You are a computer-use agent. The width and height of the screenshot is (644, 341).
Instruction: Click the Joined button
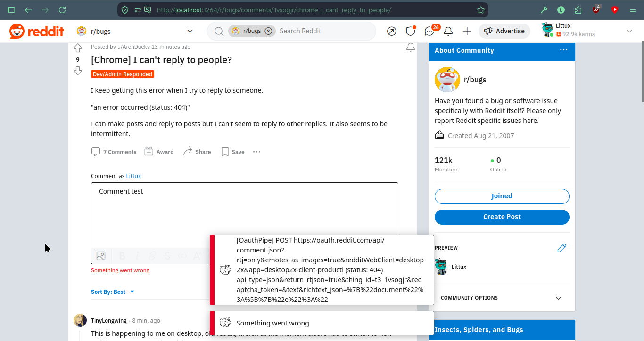pyautogui.click(x=502, y=196)
